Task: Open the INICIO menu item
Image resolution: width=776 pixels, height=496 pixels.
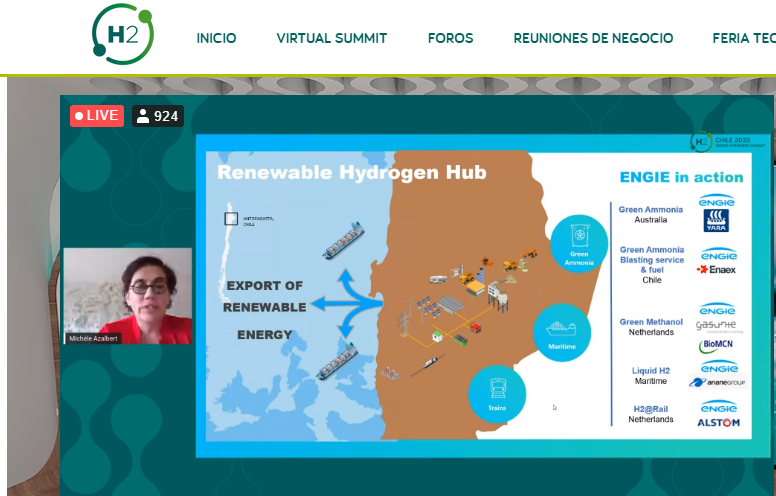Action: coord(216,38)
